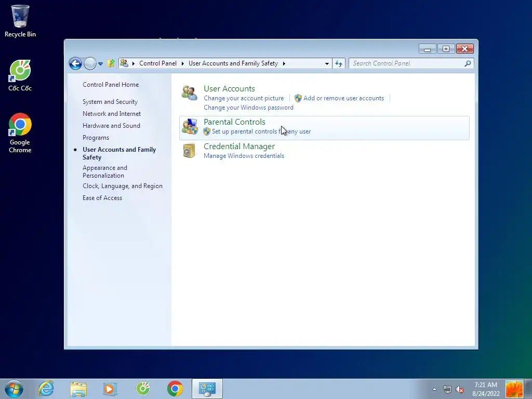
Task: Open the Windows Start menu
Action: (14, 389)
